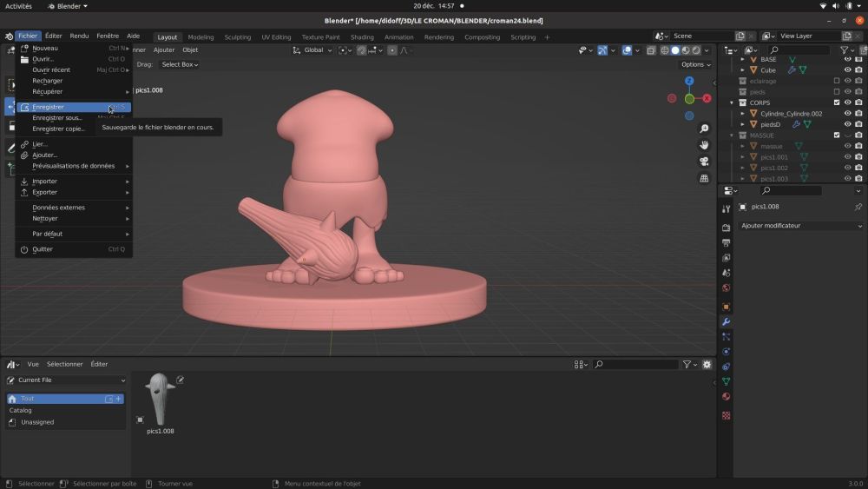Toggle viewport overlays icon
Image resolution: width=868 pixels, height=489 pixels.
point(627,50)
